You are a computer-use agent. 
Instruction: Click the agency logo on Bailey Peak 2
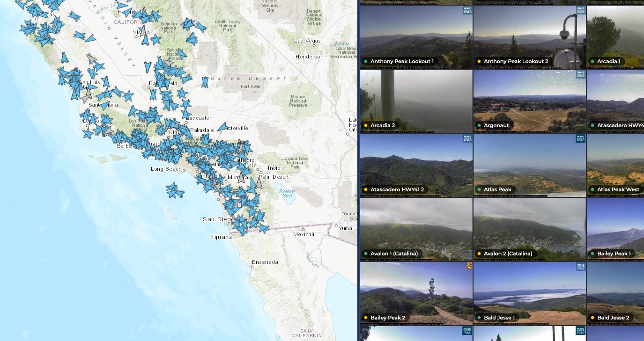[468, 266]
